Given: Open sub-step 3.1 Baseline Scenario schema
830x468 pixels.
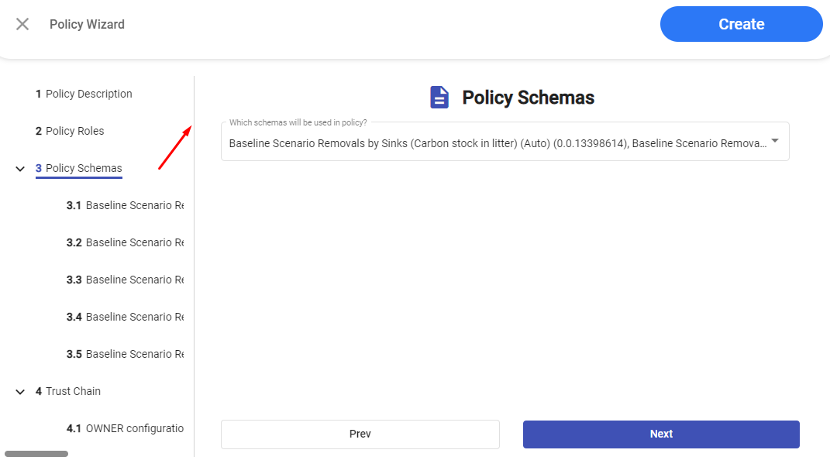Looking at the screenshot, I should 125,206.
